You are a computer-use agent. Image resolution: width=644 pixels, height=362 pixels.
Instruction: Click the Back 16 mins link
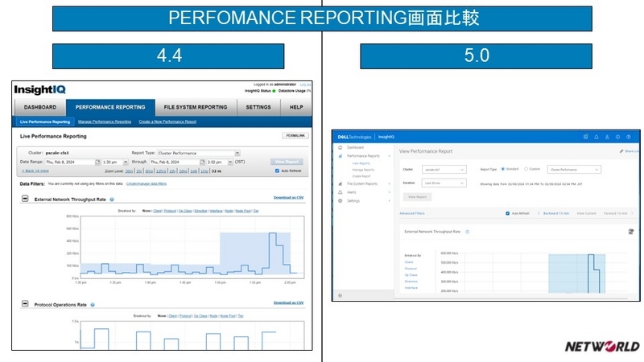35,171
